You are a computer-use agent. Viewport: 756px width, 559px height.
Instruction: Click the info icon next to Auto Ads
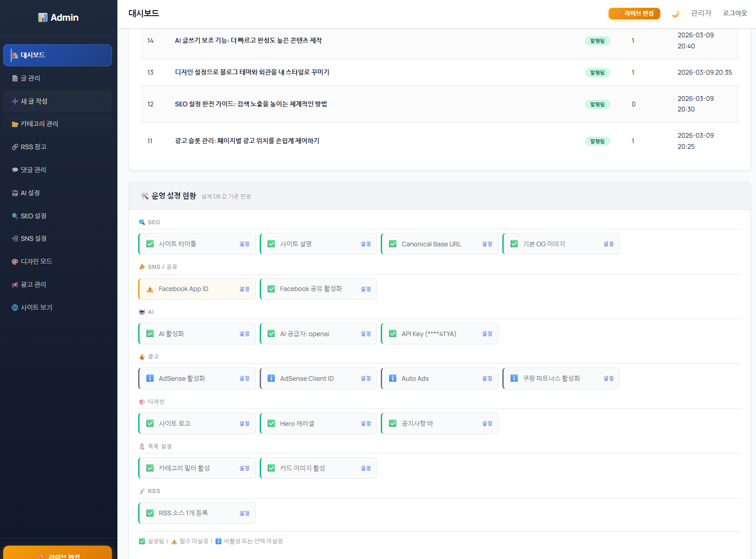point(393,378)
